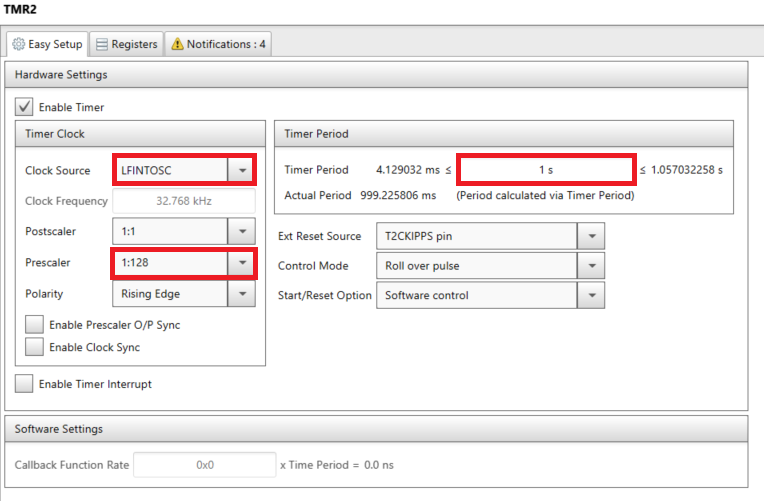This screenshot has width=764, height=501.
Task: Check the Enable Timer Interrupt box
Action: 24,383
